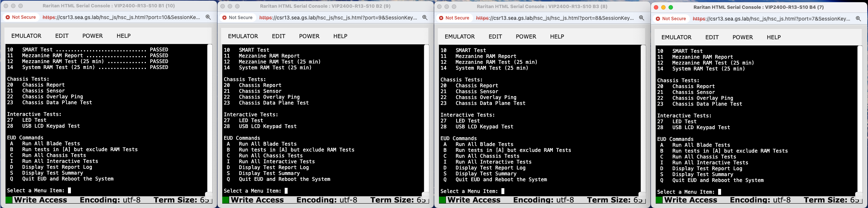Click the zoom magnifier icon in B3 window
This screenshot has height=208, width=868.
pos(641,18)
